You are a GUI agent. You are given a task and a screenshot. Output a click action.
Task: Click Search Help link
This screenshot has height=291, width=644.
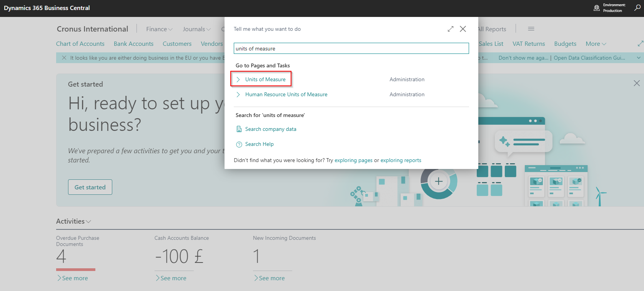(x=260, y=144)
